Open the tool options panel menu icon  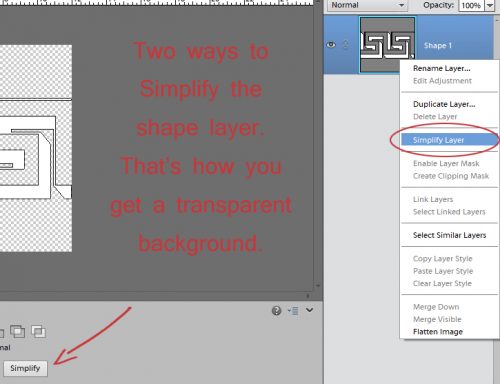point(293,311)
